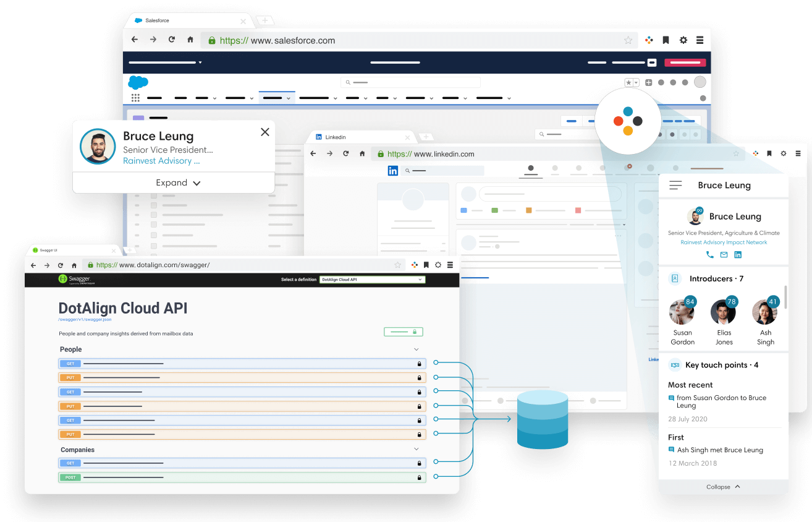Click the browser settings gear icon
The image size is (812, 522).
click(x=683, y=40)
